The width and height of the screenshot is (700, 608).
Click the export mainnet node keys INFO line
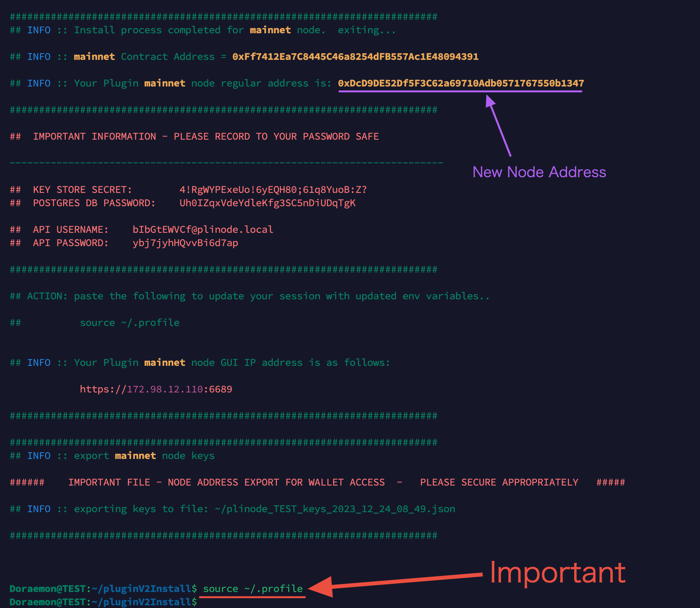tap(111, 455)
